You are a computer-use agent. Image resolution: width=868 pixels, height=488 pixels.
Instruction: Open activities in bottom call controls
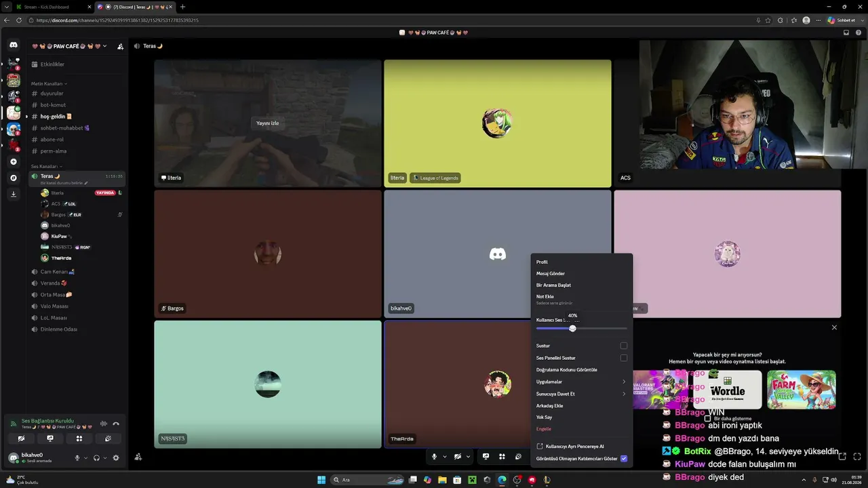coord(502,457)
